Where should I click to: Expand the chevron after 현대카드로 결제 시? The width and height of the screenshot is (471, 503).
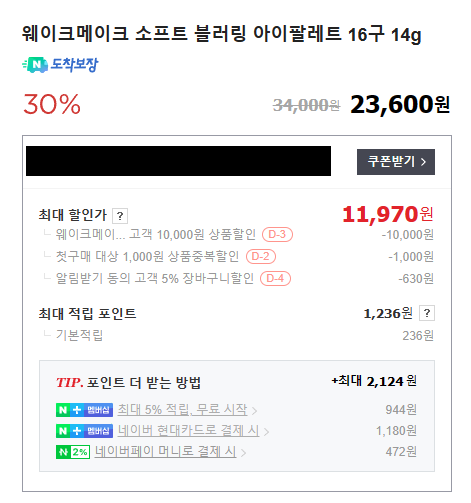point(266,432)
